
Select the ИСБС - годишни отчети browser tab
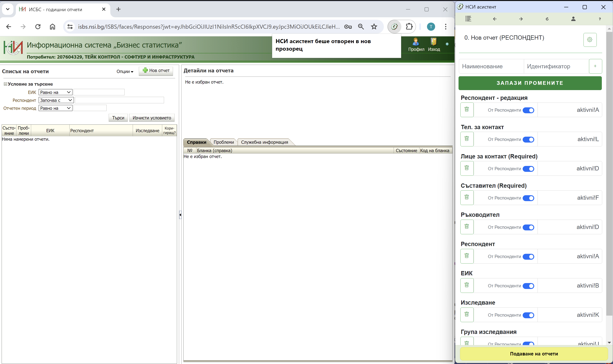point(63,10)
